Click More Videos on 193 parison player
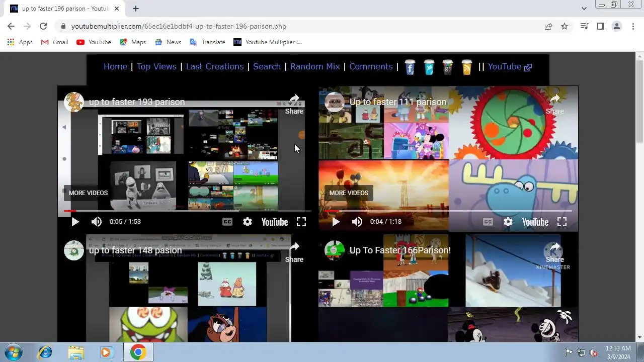Image resolution: width=644 pixels, height=362 pixels. [x=88, y=193]
